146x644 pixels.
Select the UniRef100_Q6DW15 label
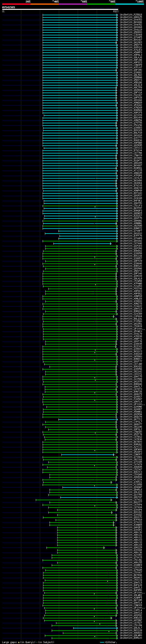point(131,213)
